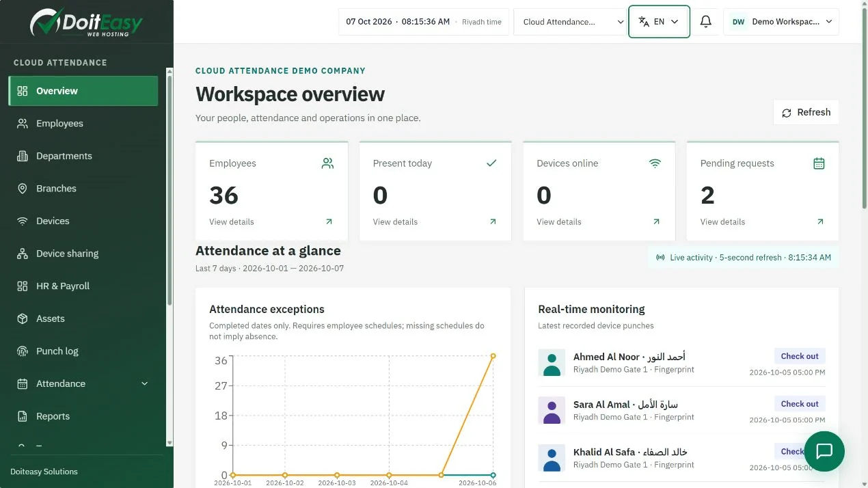Click Sara Al Amal's avatar
The image size is (868, 488).
pyautogui.click(x=552, y=410)
